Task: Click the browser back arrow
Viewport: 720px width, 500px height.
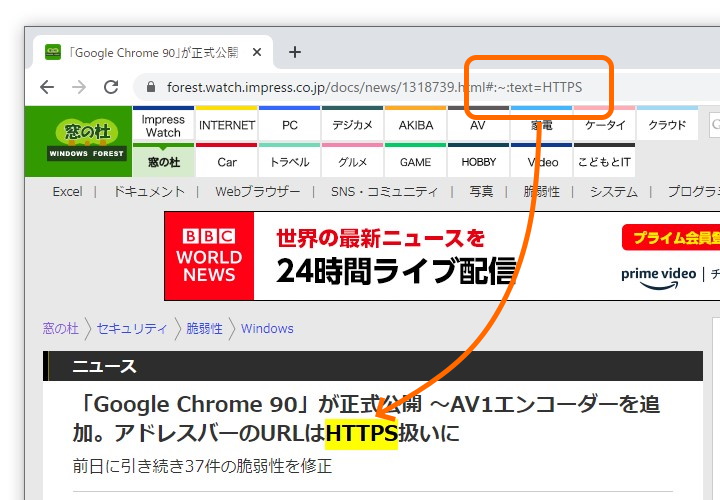Action: pyautogui.click(x=47, y=87)
